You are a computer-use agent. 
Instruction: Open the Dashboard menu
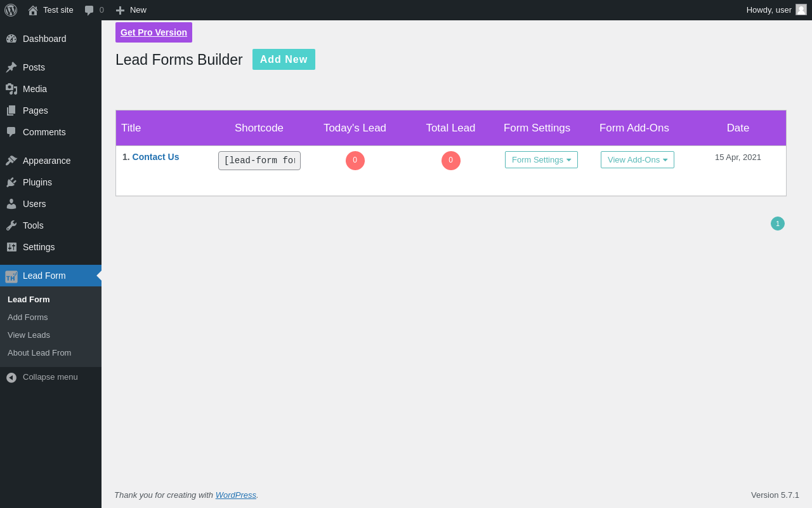pyautogui.click(x=51, y=39)
